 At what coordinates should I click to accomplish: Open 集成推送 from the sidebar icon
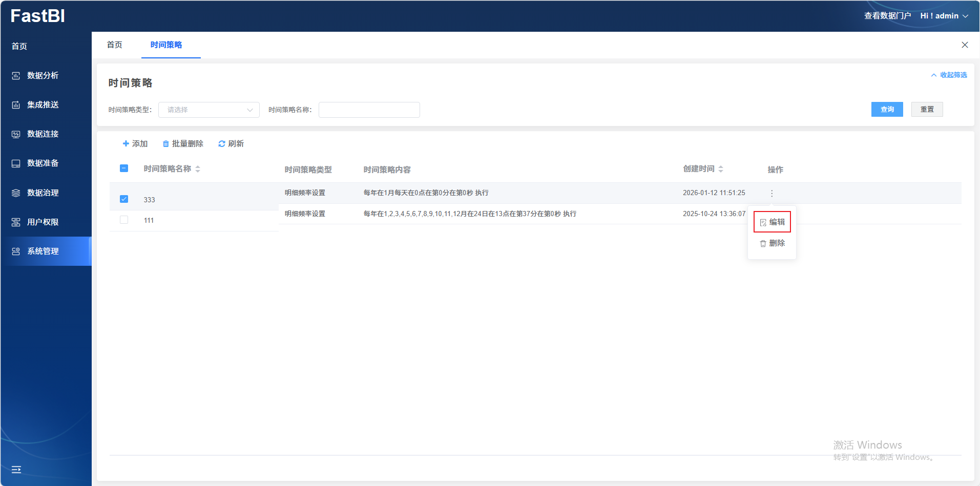click(16, 105)
